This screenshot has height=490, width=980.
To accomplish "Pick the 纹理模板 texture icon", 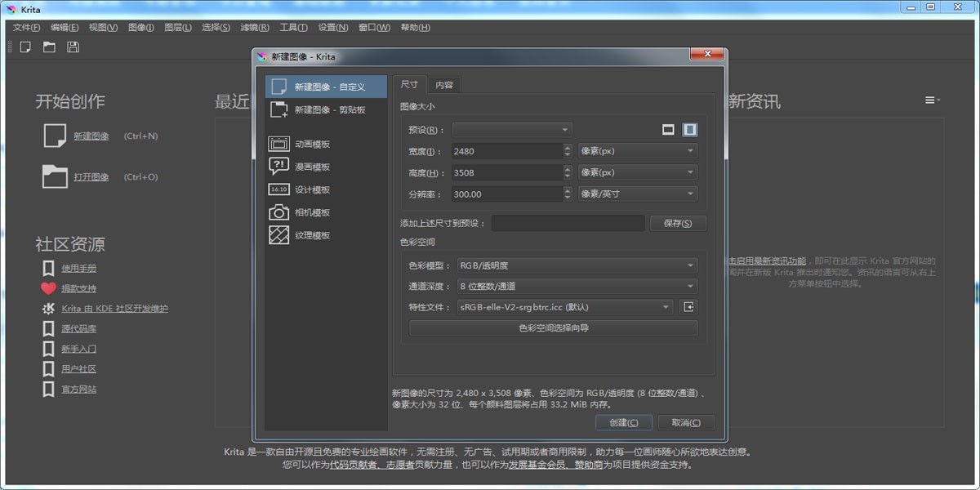I will (x=278, y=234).
